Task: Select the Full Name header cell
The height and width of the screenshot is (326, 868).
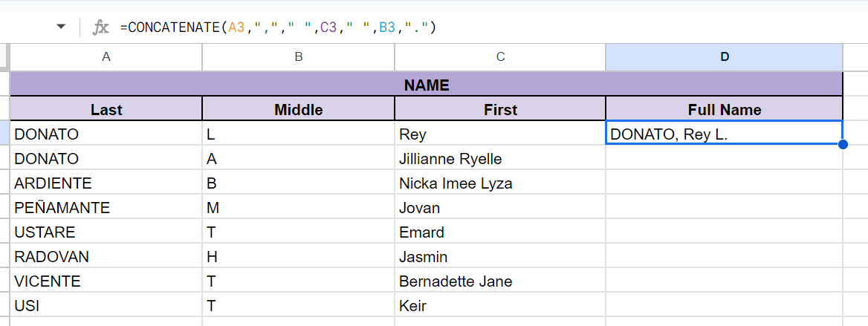Action: (x=724, y=109)
